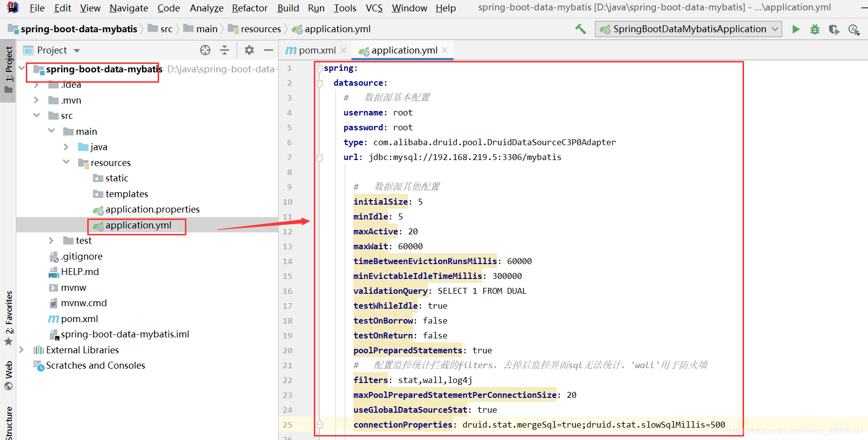This screenshot has height=440, width=868.
Task: Expand the .idea folder
Action: (x=36, y=85)
